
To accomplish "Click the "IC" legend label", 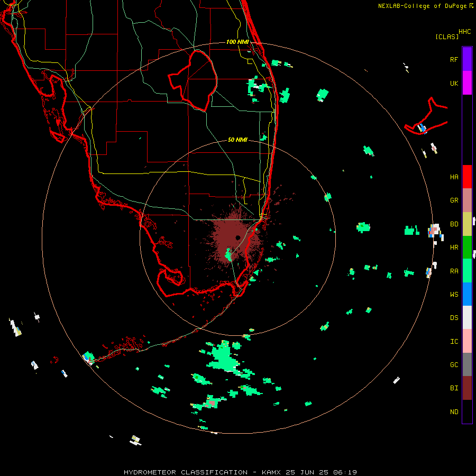I will coord(454,342).
